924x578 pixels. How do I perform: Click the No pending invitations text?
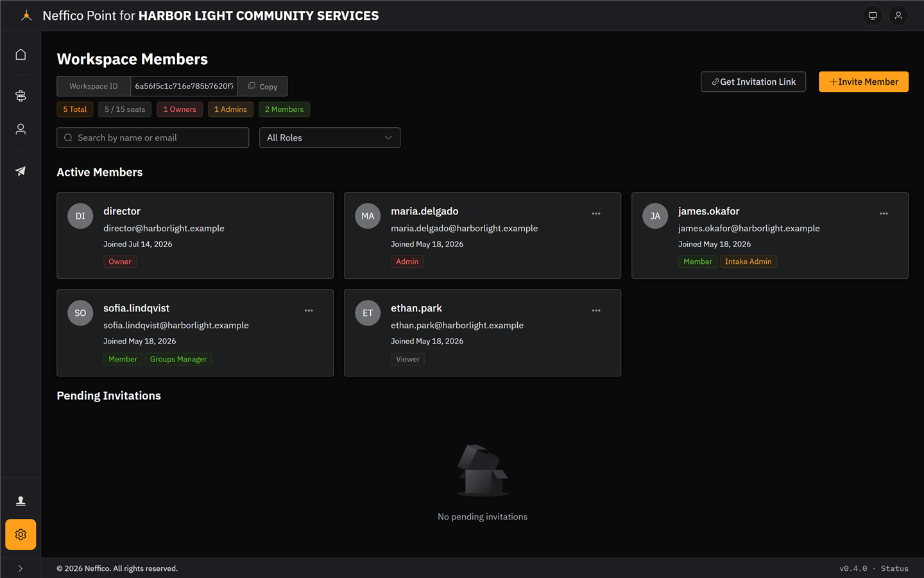[483, 516]
